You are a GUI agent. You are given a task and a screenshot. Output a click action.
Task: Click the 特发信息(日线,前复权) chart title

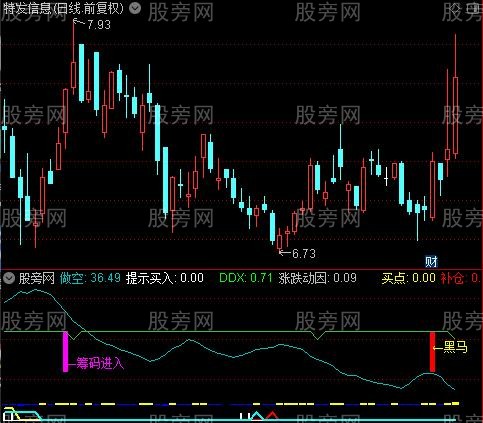point(64,8)
